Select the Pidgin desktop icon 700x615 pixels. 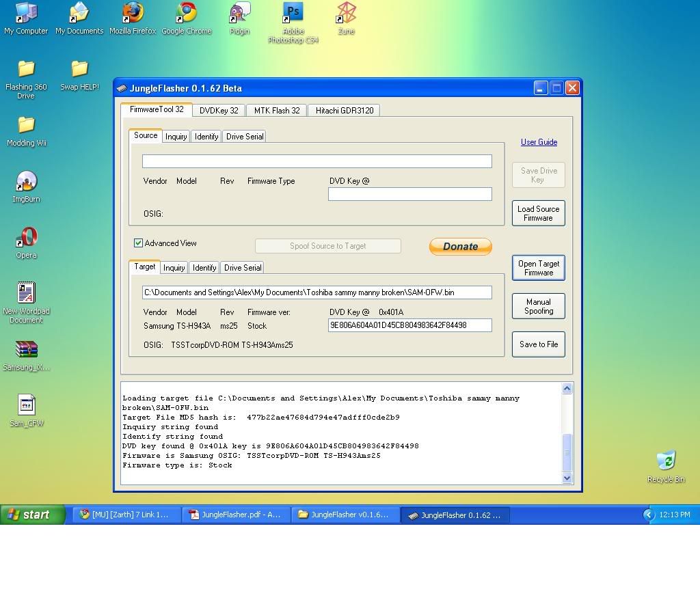(239, 13)
